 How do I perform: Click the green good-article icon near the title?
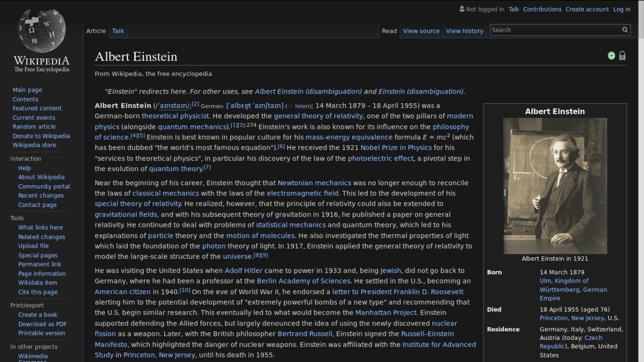click(611, 55)
